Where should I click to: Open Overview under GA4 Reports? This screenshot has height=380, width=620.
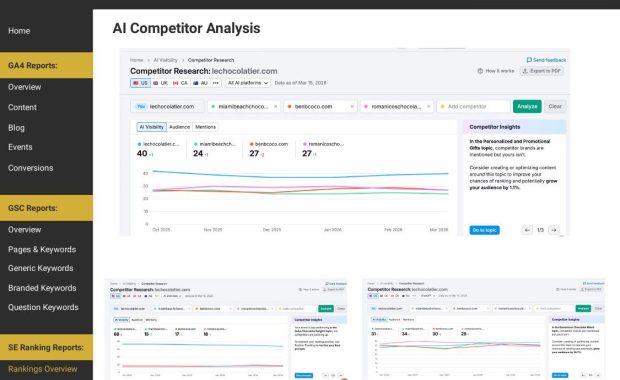pyautogui.click(x=25, y=87)
